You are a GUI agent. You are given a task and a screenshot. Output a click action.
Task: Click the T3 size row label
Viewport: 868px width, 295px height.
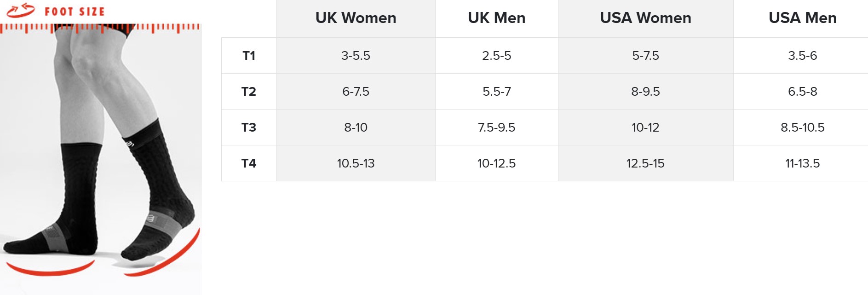coord(249,127)
